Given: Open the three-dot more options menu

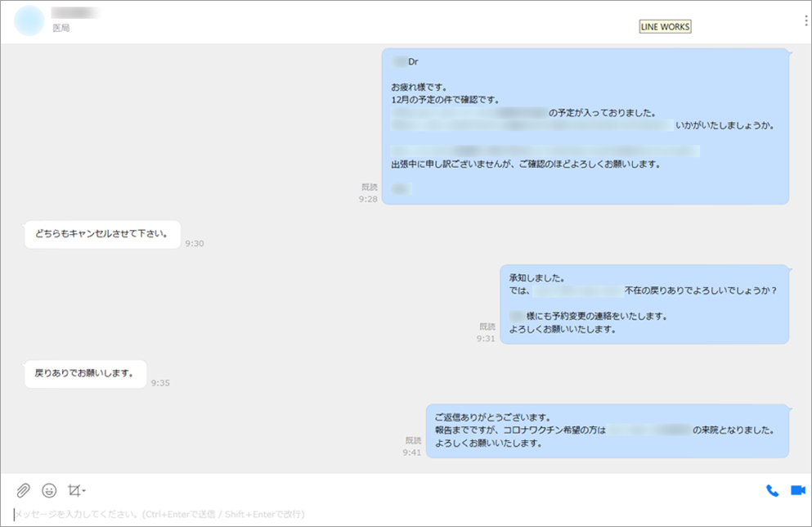Looking at the screenshot, I should [x=805, y=21].
